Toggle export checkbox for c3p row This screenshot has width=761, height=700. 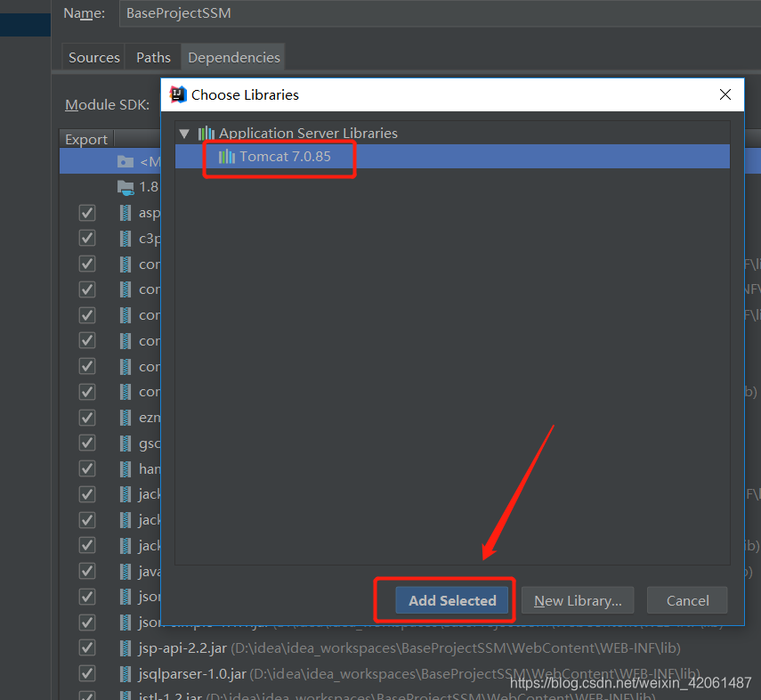coord(87,238)
